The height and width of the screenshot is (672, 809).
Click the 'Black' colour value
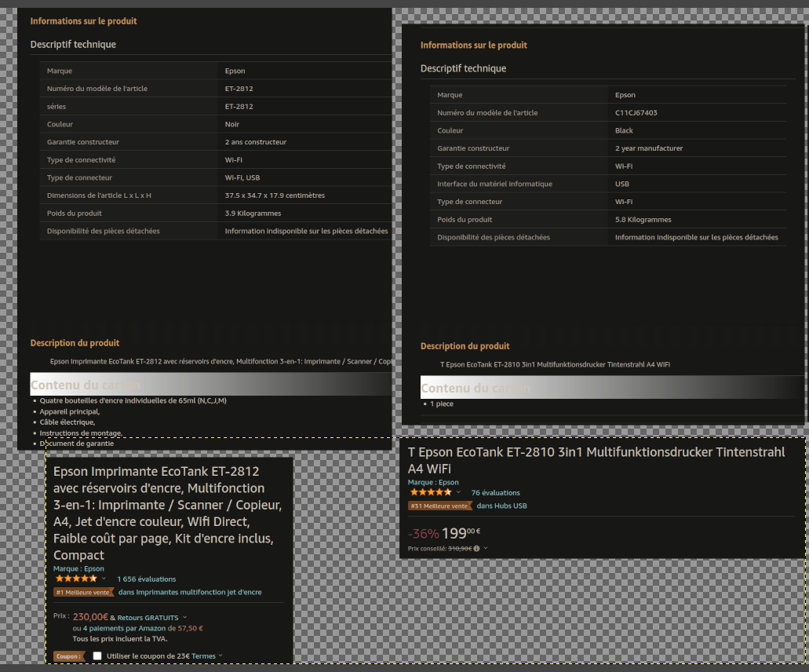click(624, 130)
